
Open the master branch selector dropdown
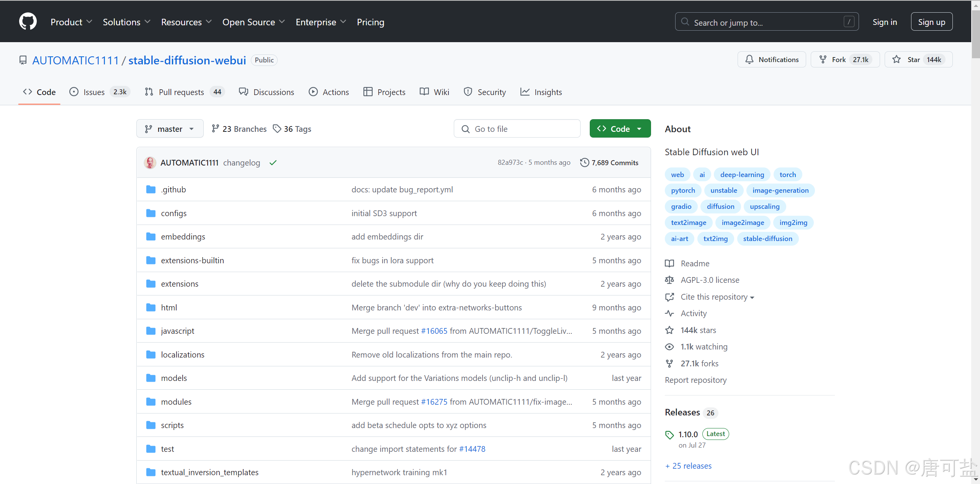pos(170,129)
